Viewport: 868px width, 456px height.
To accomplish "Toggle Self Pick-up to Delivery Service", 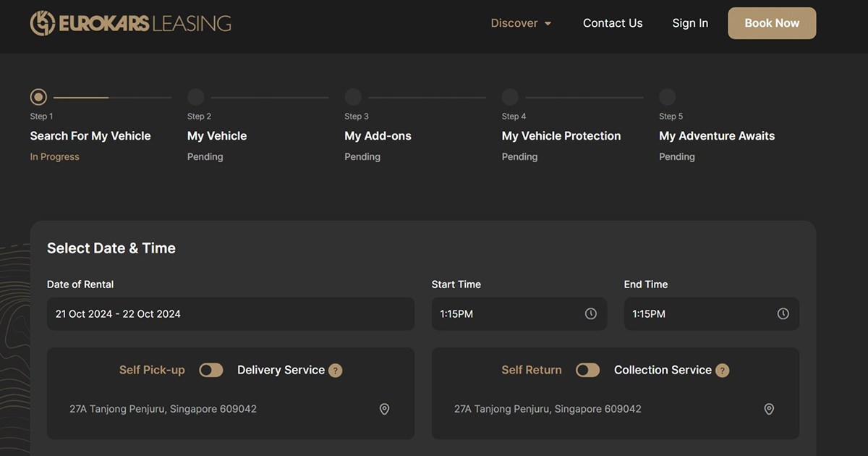I will tap(211, 371).
